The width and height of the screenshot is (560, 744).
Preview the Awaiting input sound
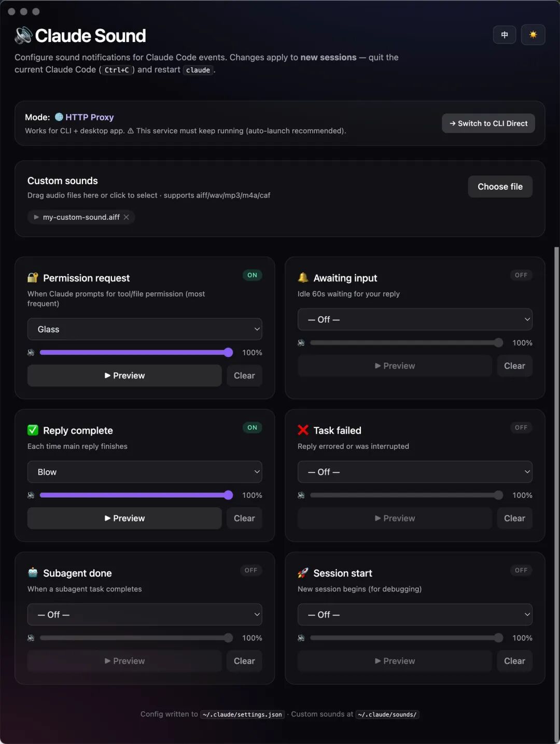coord(395,366)
